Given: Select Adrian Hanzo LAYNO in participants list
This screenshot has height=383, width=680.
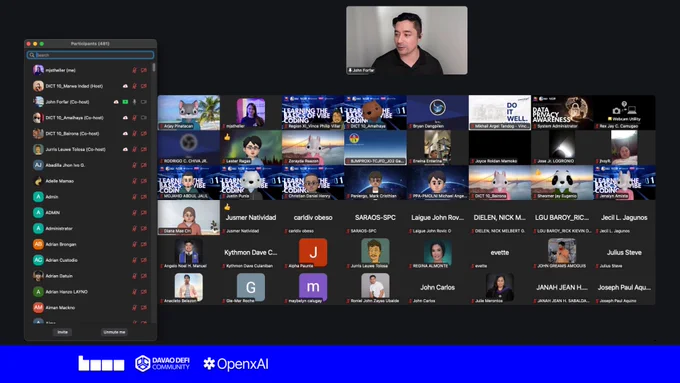Looking at the screenshot, I should (90, 292).
